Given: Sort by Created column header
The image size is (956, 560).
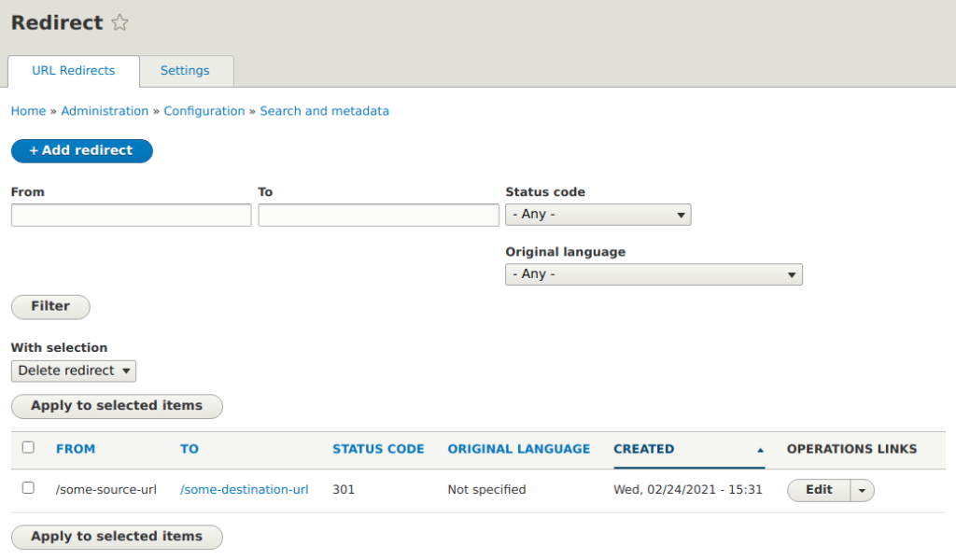Looking at the screenshot, I should point(644,449).
